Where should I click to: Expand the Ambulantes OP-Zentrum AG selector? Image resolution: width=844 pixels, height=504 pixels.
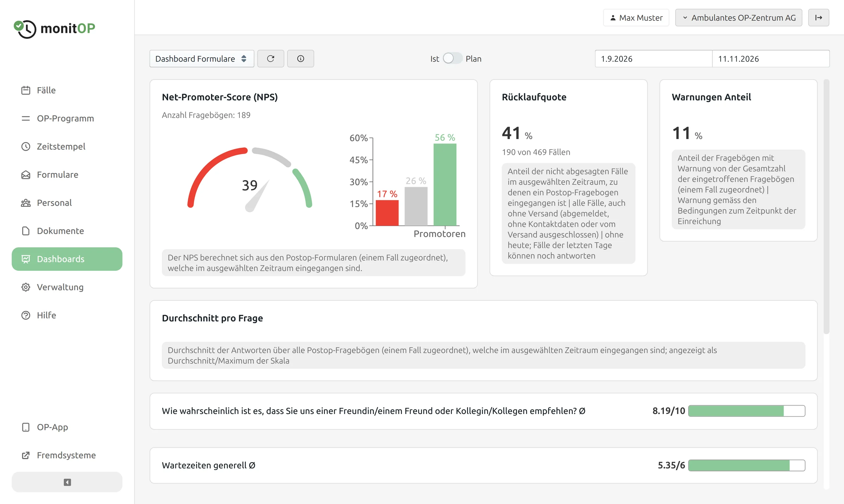(738, 18)
